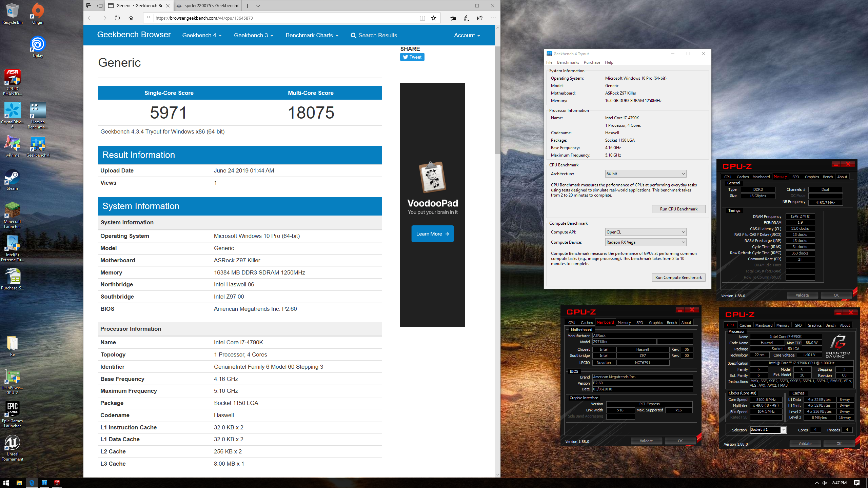The height and width of the screenshot is (488, 868).
Task: Expand the Geekbench 4 navigation dropdown
Action: (202, 35)
